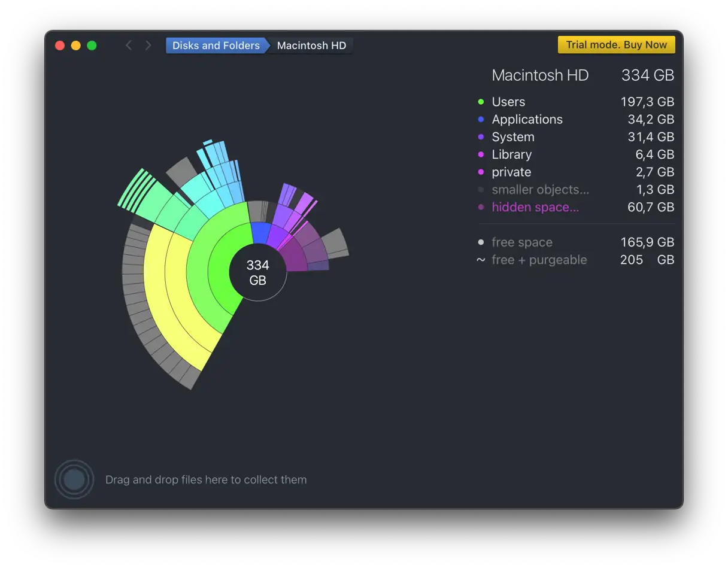728x568 pixels.
Task: Click the purple System legend dot
Action: [481, 137]
